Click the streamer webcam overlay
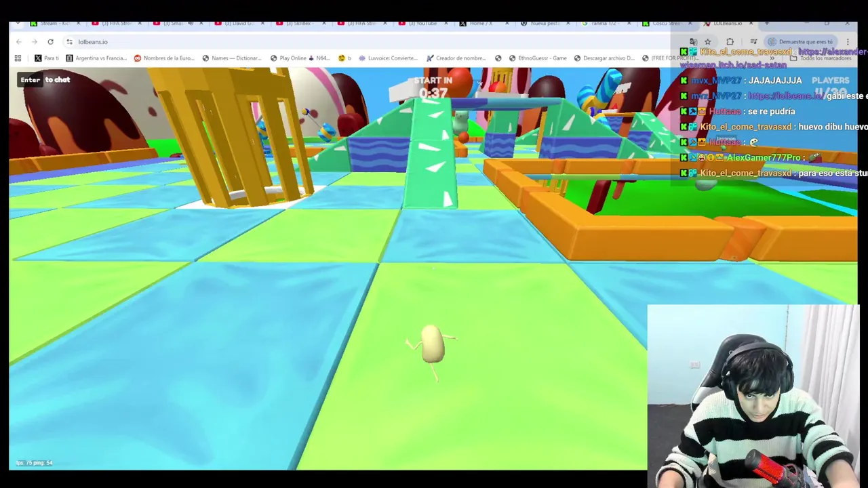 753,396
